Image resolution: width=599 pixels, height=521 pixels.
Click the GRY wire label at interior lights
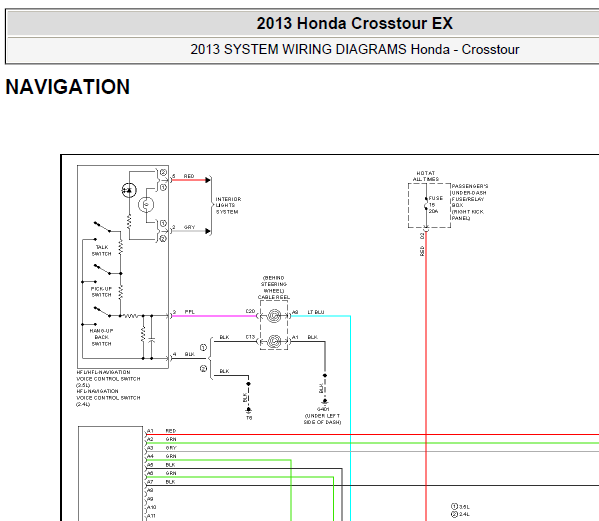click(189, 227)
